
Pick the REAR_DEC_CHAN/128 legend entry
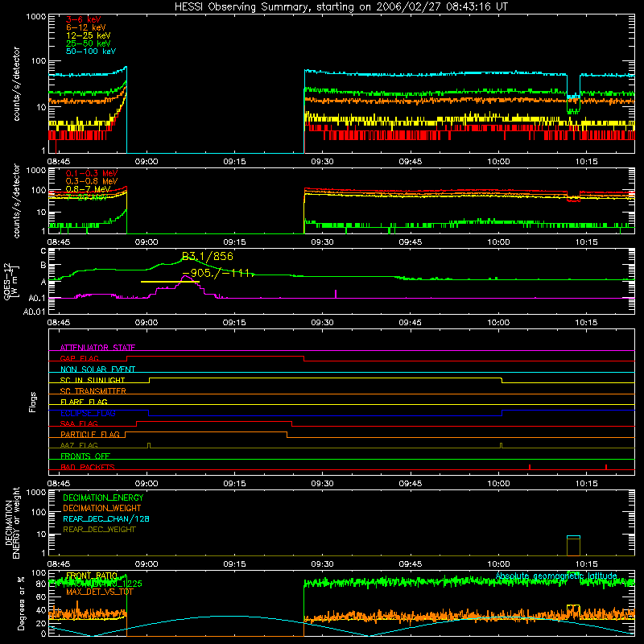[106, 519]
